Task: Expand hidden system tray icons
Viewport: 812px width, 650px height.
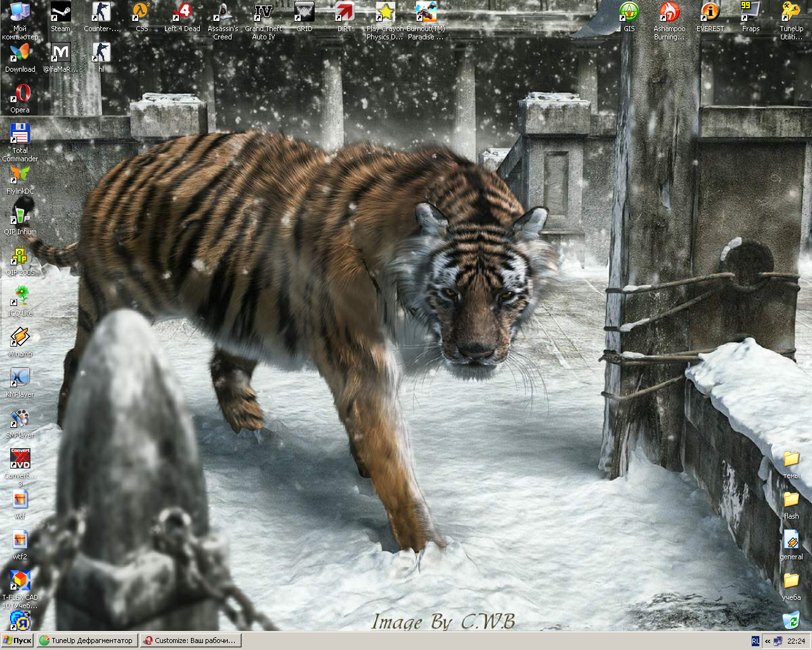Action: (768, 641)
